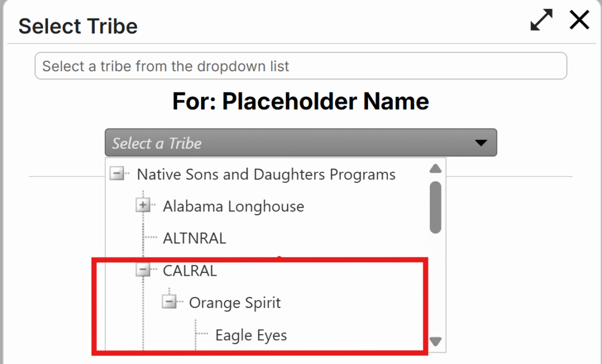Collapse the CALRAL tree node
The width and height of the screenshot is (602, 364).
[143, 271]
